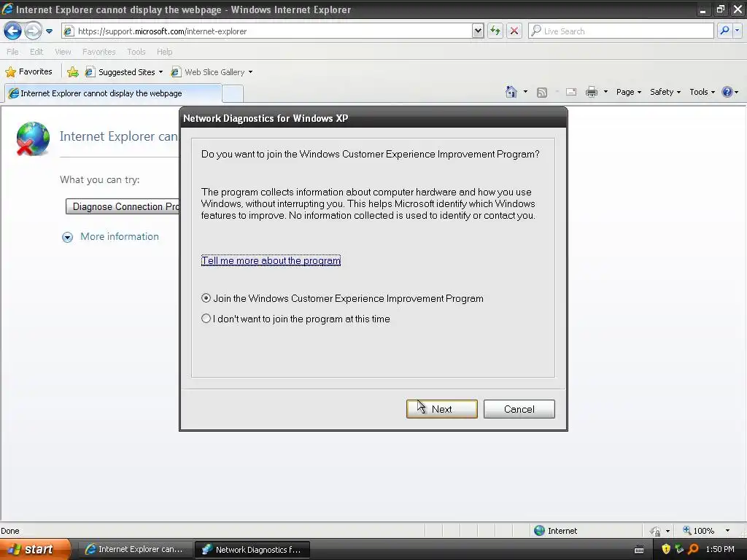Open the Favorites star button

[x=28, y=72]
